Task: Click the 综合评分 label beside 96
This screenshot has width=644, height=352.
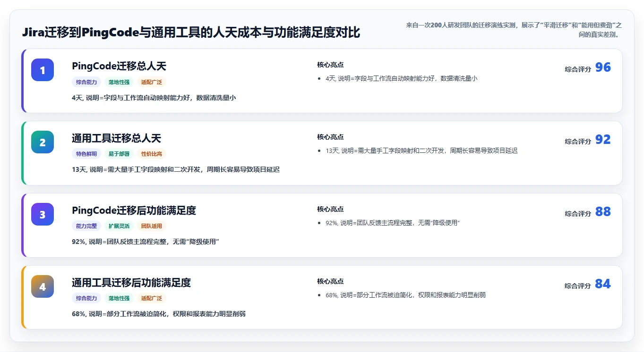Action: tap(578, 69)
